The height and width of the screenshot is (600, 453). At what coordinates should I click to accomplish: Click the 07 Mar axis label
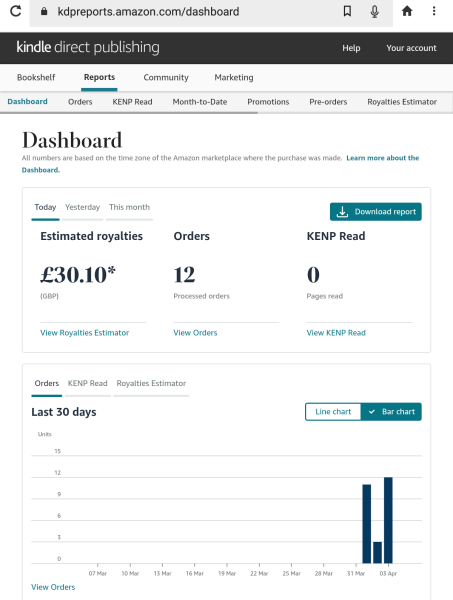click(98, 573)
